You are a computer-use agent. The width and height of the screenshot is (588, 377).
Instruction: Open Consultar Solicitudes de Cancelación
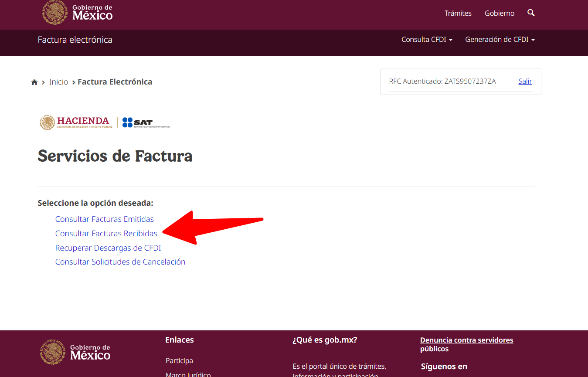(120, 262)
